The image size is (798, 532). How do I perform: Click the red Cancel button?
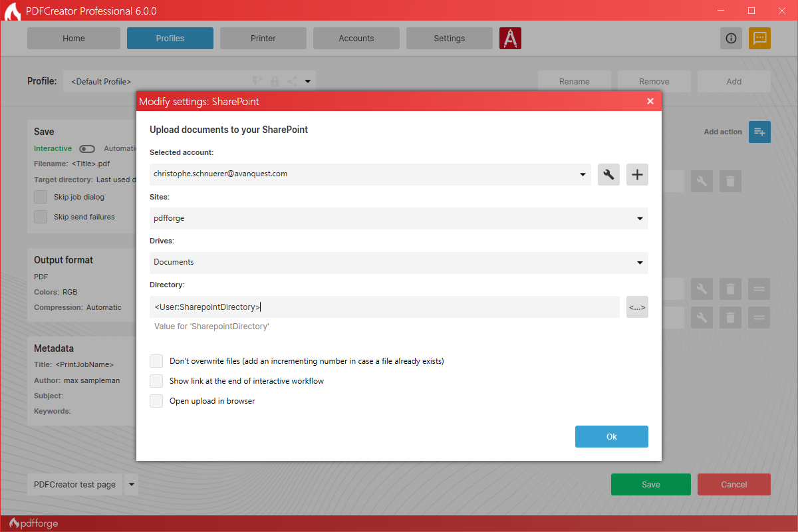coord(734,485)
